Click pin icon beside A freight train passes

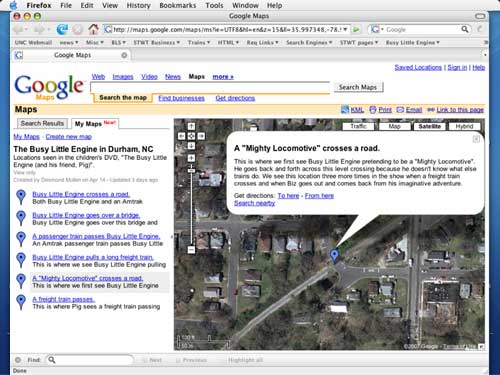21,302
